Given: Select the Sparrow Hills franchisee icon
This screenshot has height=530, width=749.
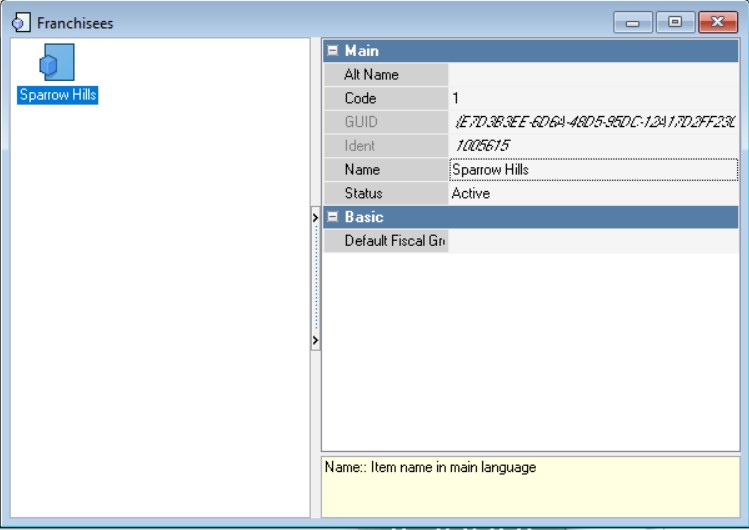Looking at the screenshot, I should pyautogui.click(x=57, y=62).
